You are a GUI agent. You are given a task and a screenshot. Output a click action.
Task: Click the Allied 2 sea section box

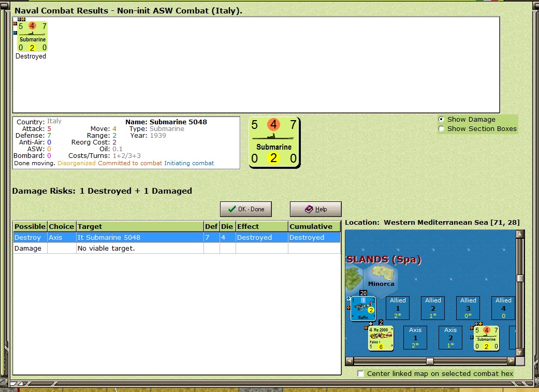point(433,308)
